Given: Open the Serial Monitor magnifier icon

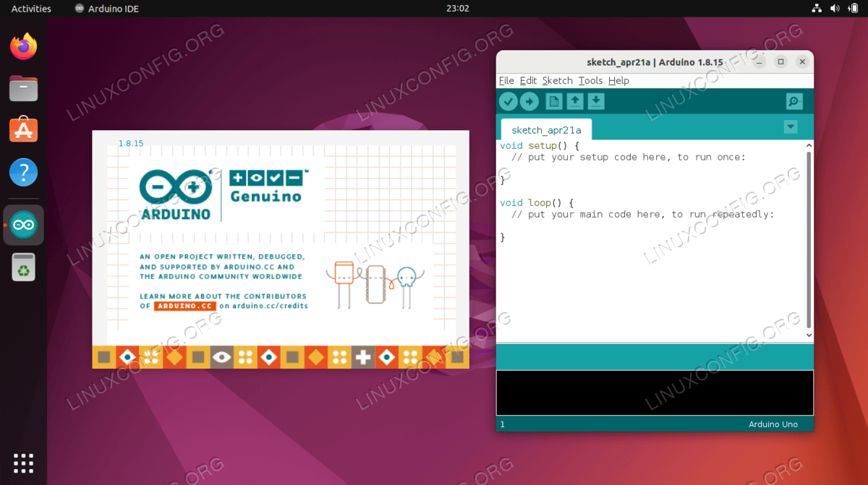Looking at the screenshot, I should coord(794,101).
